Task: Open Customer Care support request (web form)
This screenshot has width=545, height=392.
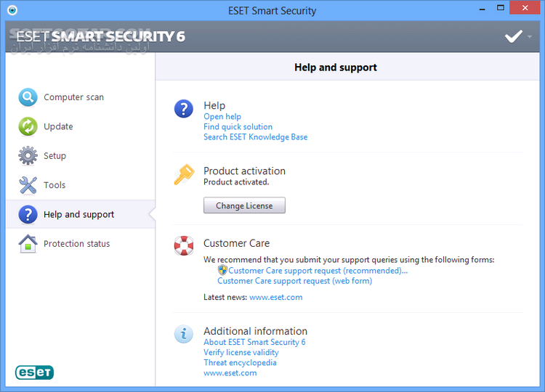Action: (x=295, y=280)
